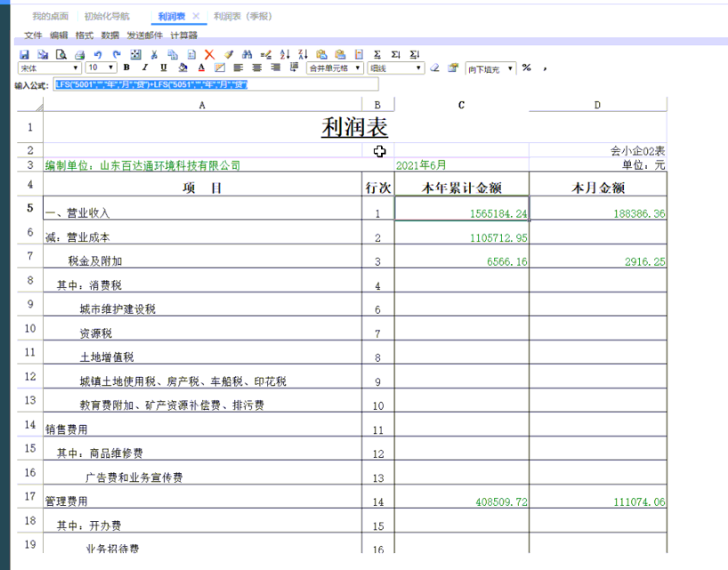Close the 利润表 tab

(196, 16)
